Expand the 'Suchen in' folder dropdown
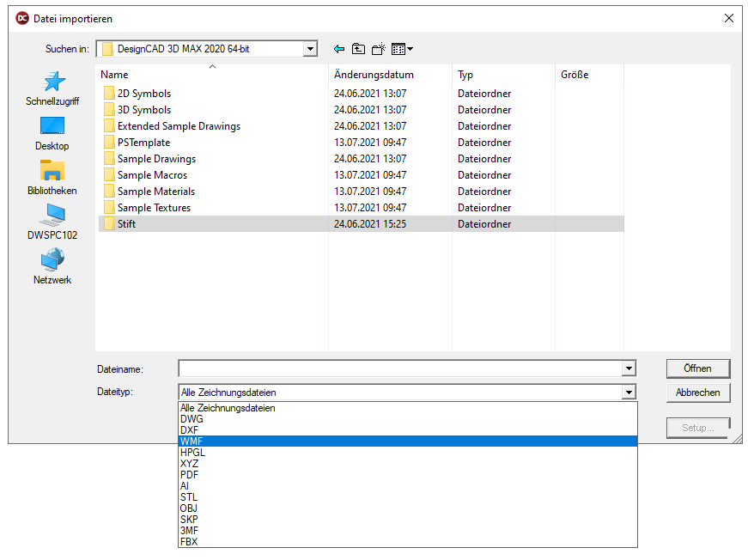Viewport: 748px width, 560px height. (310, 49)
